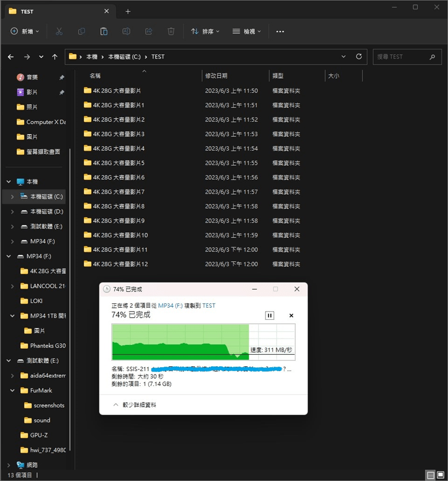Refresh the current folder view
448x481 pixels.
coord(359,56)
